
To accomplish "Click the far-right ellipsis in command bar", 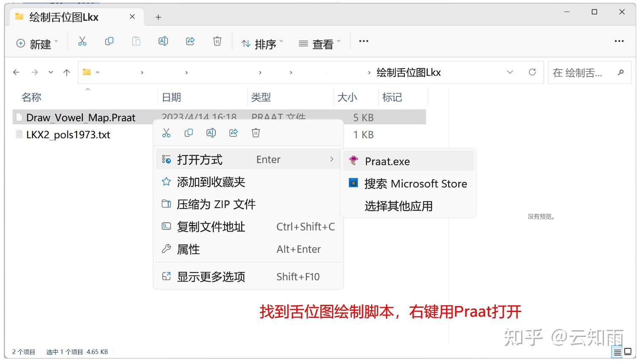I will (x=619, y=41).
